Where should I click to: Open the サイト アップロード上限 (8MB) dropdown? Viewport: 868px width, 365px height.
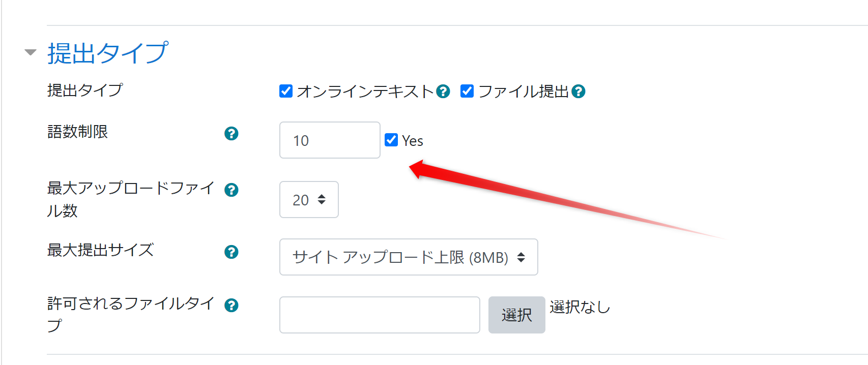click(x=409, y=257)
